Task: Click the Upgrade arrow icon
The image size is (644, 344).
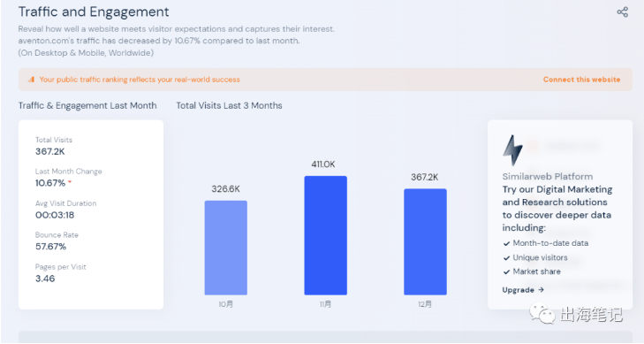Action: (x=541, y=290)
